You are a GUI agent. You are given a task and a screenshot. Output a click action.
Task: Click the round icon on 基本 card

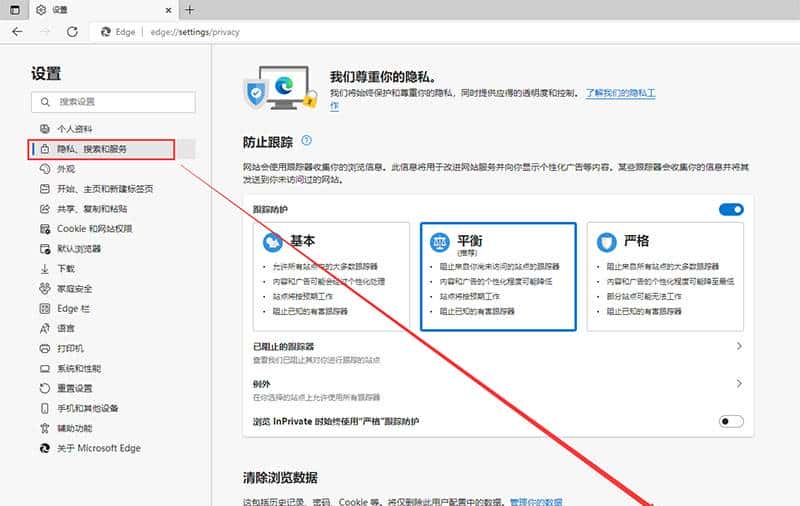click(x=272, y=242)
